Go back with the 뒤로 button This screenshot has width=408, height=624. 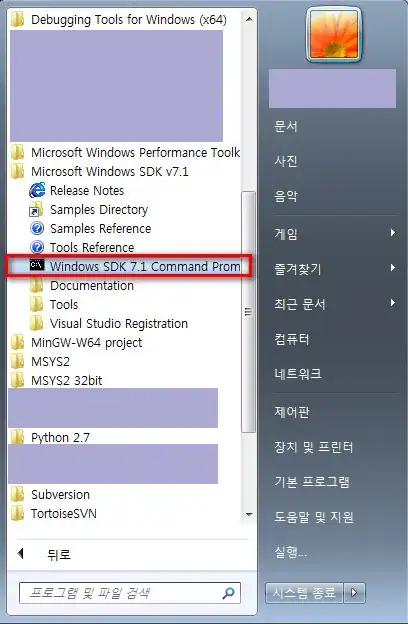(44, 554)
